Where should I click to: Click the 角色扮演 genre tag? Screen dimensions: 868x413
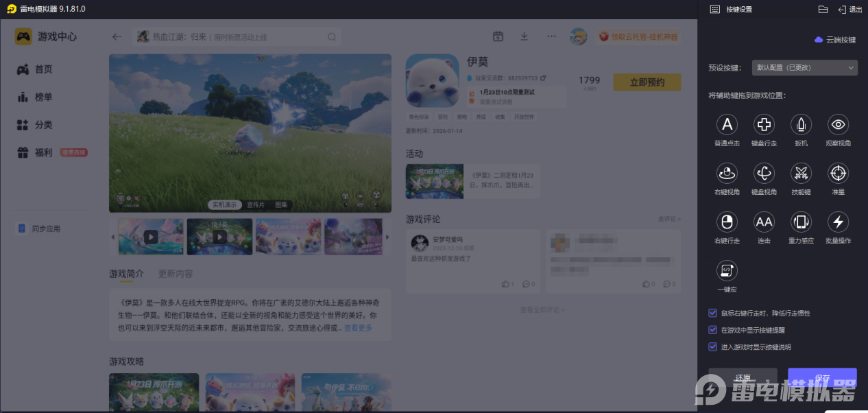419,117
